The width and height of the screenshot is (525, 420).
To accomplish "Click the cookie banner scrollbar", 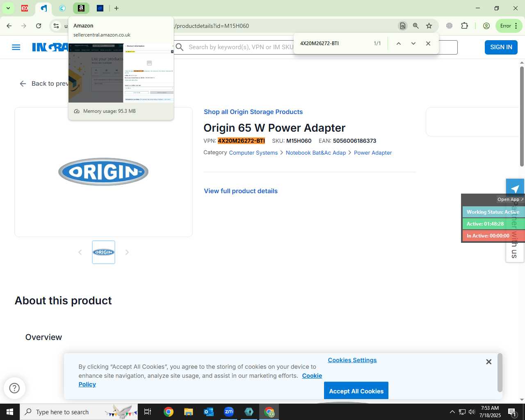I will (500, 373).
